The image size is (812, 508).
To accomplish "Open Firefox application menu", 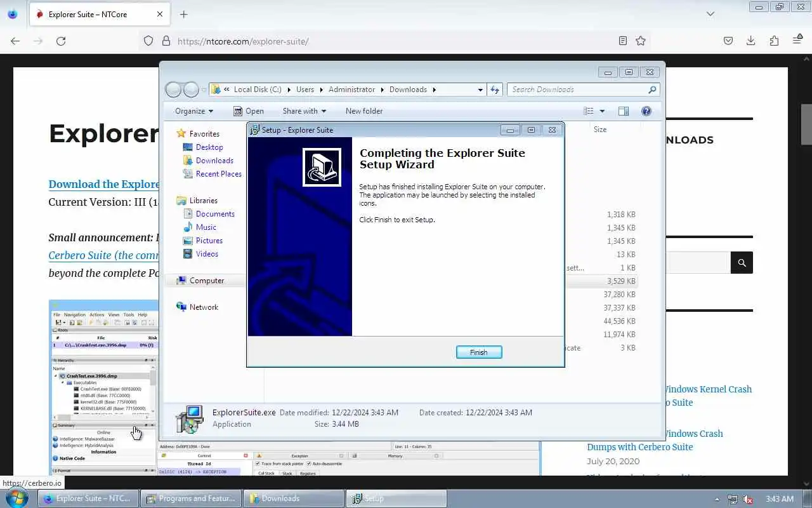I will pyautogui.click(x=797, y=41).
